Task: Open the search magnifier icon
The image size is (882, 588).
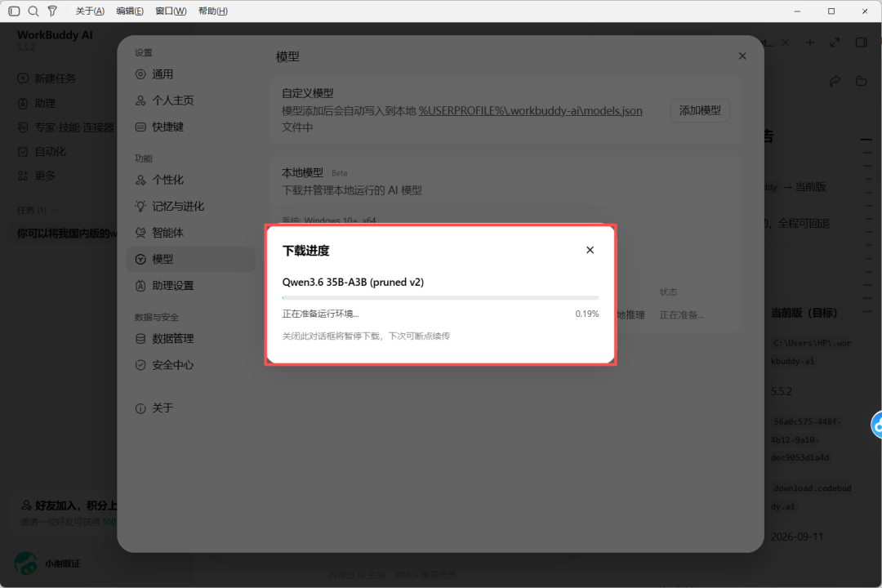Action: (x=33, y=11)
